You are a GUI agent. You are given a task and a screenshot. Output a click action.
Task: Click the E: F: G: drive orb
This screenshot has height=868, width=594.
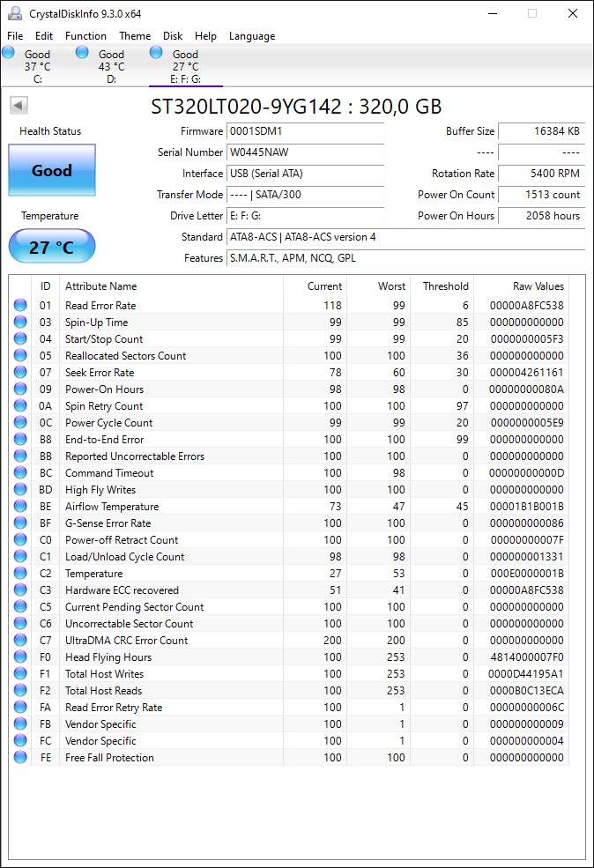[156, 53]
